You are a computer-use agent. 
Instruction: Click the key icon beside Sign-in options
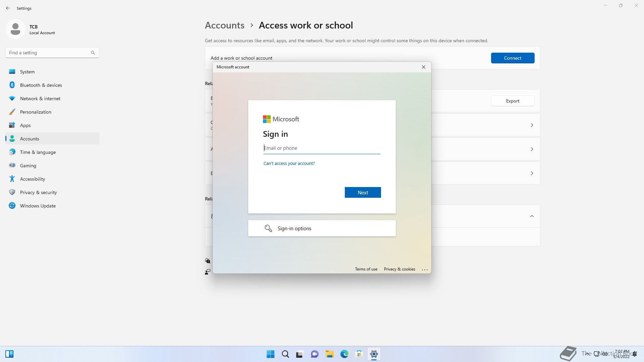[268, 228]
